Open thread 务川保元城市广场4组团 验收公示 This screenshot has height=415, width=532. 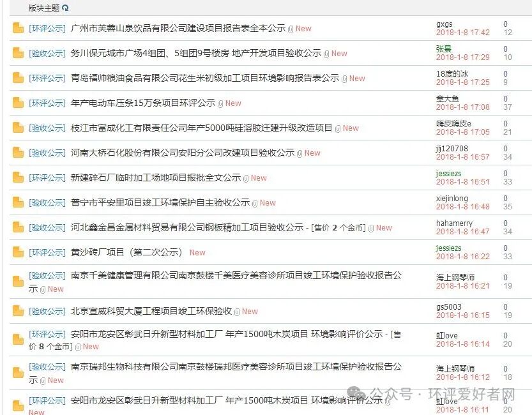click(196, 53)
